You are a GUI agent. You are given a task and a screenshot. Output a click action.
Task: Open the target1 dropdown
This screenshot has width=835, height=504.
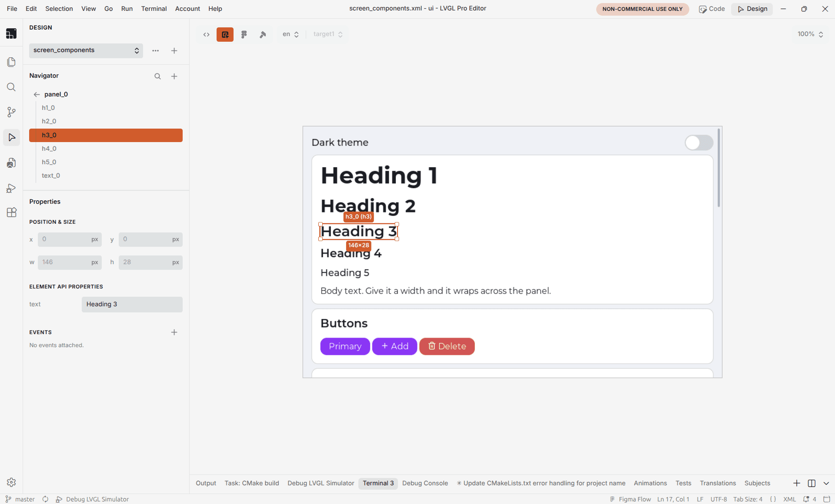[328, 34]
